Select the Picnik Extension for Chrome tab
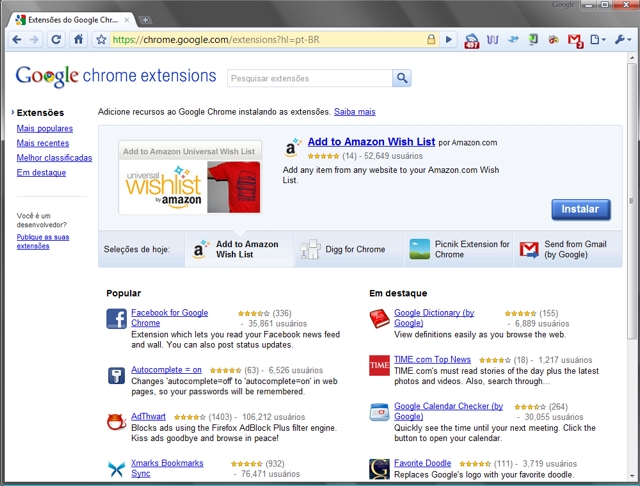This screenshot has height=486, width=640. pyautogui.click(x=459, y=249)
